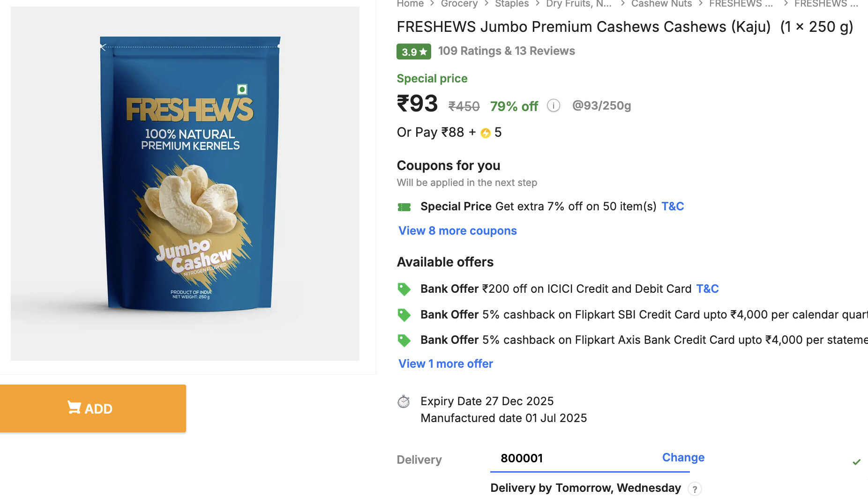This screenshot has height=504, width=868.
Task: Open Cashew Nuts breadcrumb link
Action: [x=661, y=4]
